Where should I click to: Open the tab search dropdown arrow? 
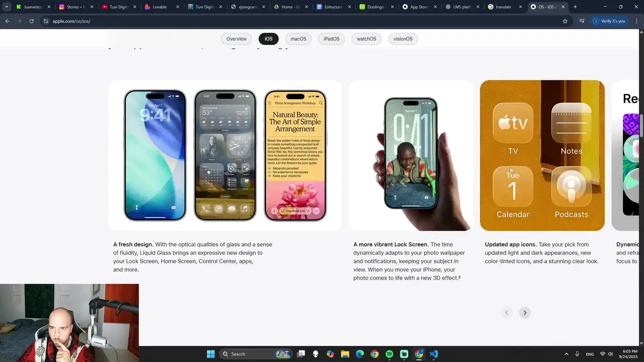point(6,7)
